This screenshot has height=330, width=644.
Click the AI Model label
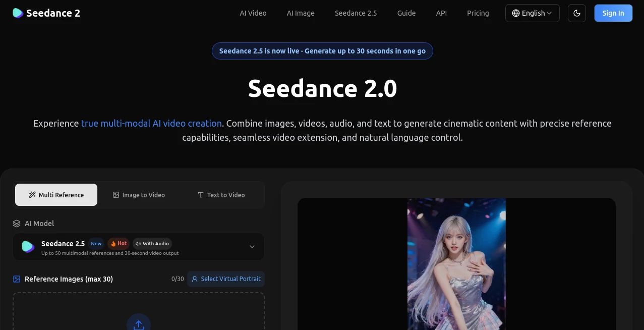[x=39, y=224]
